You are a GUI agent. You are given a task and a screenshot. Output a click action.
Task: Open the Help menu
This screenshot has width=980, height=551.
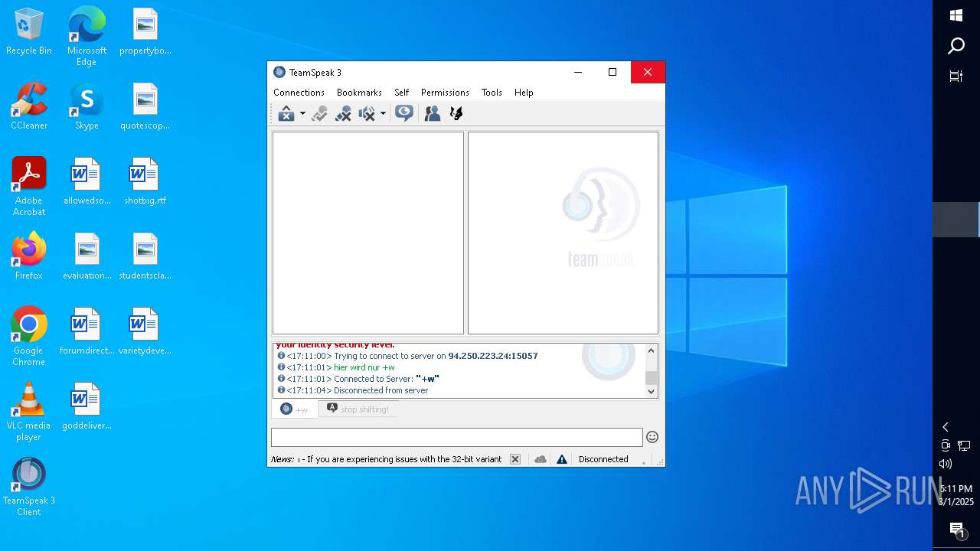524,92
